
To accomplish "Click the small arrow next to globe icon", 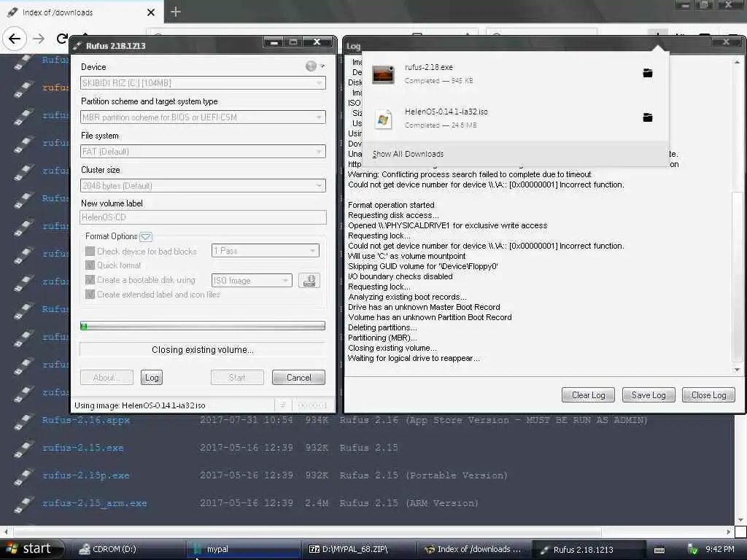I will tap(322, 66).
